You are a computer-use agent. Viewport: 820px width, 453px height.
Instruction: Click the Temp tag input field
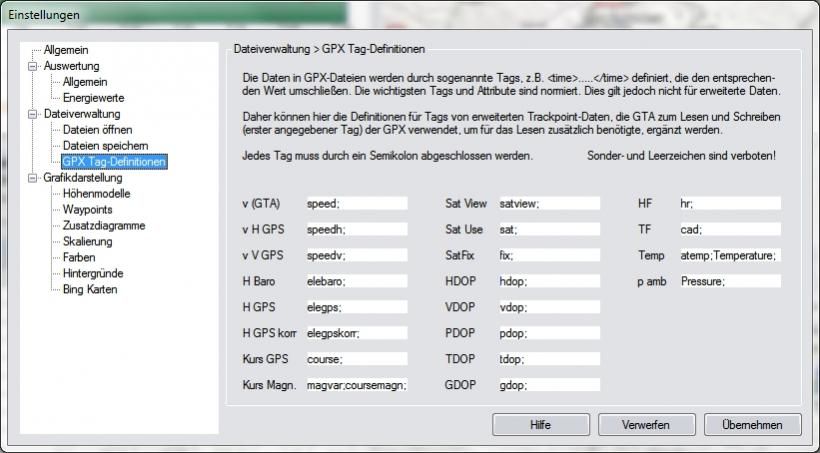click(728, 255)
